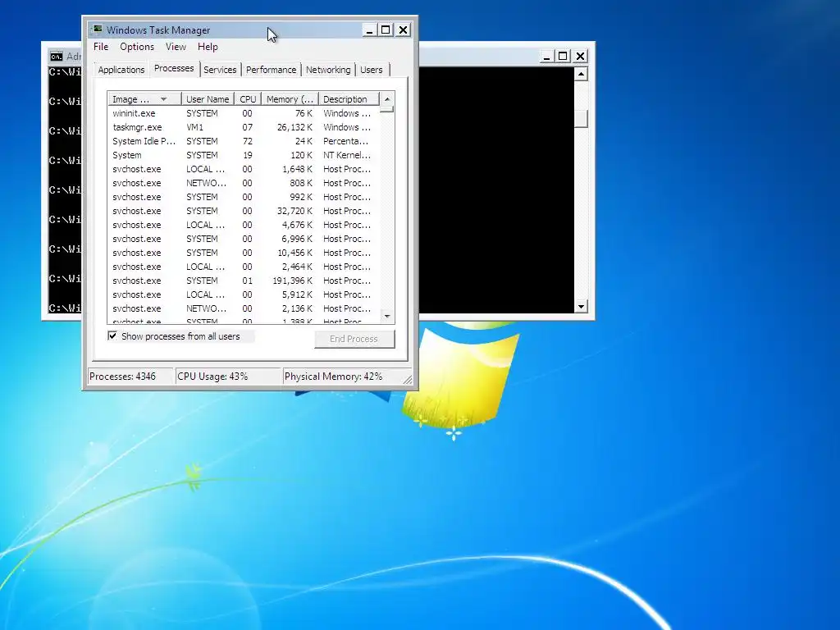Screen dimensions: 840x630
Task: Click the End Process button
Action: [354, 339]
